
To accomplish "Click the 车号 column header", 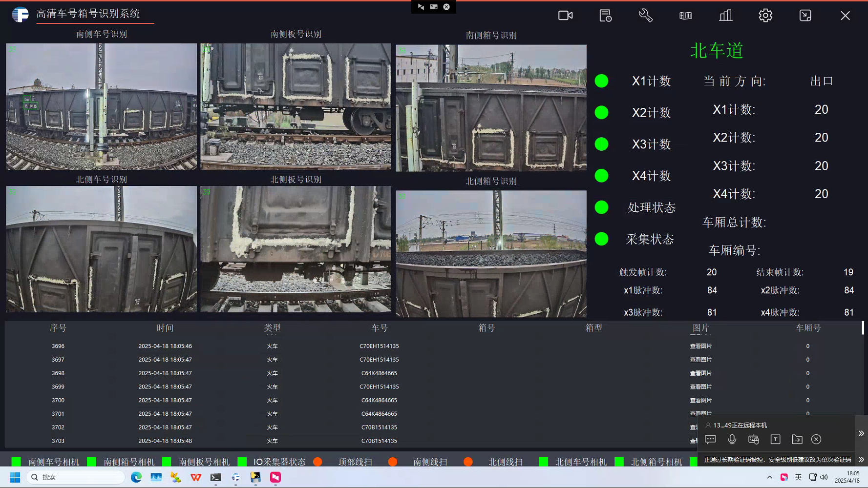I will 380,328.
